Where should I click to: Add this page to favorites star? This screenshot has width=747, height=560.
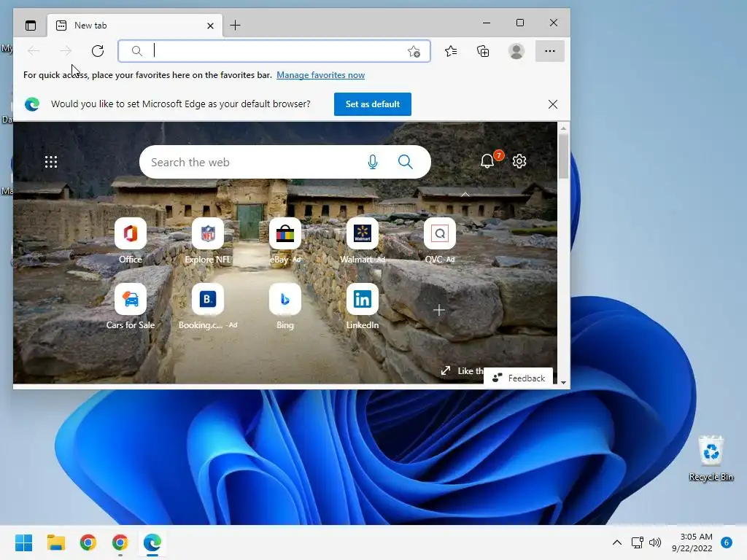(x=414, y=51)
